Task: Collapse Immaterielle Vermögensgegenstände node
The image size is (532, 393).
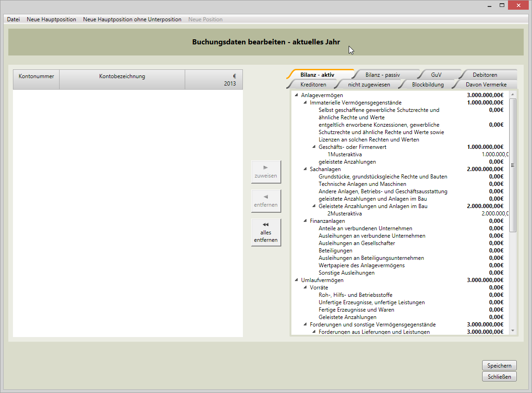Action: tap(305, 103)
